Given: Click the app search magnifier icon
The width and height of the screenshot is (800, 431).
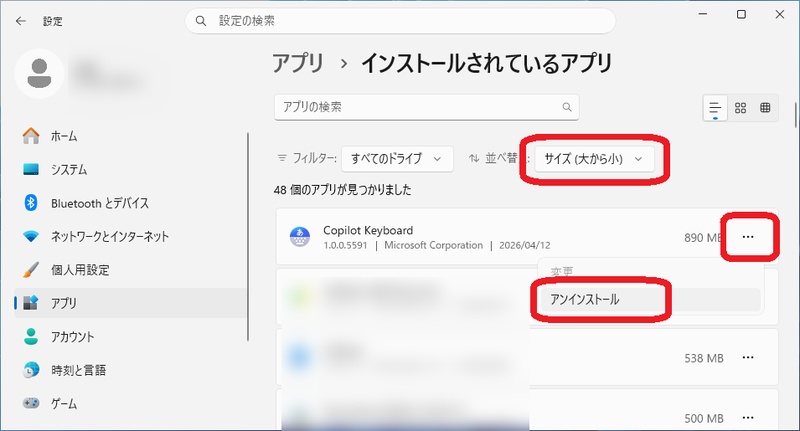Looking at the screenshot, I should tap(567, 107).
